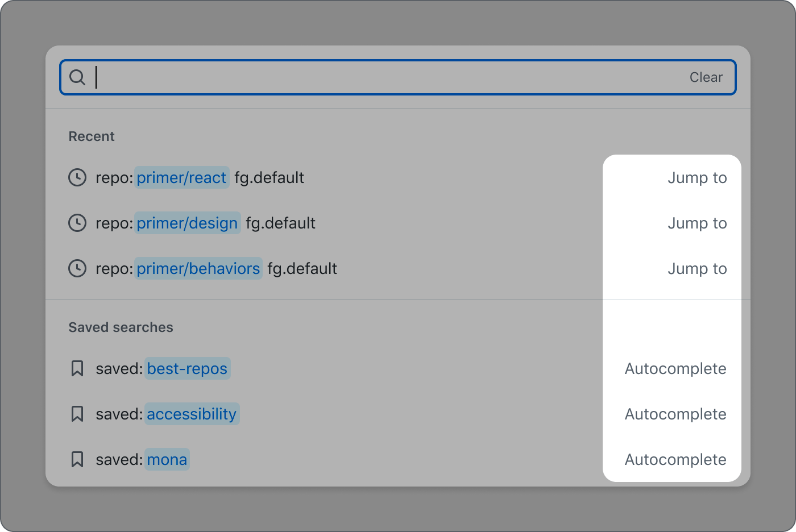The image size is (796, 532).
Task: Clear the search input
Action: (x=706, y=77)
